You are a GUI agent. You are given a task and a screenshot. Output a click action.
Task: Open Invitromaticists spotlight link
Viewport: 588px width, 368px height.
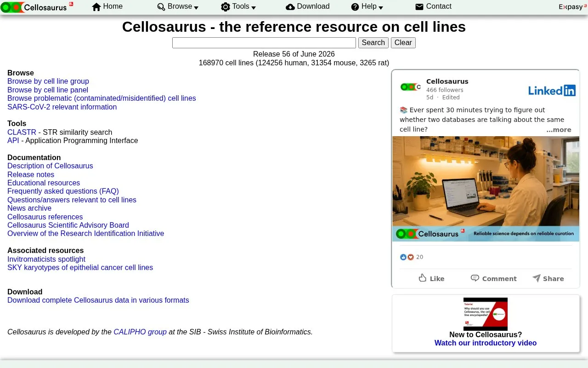coord(46,259)
